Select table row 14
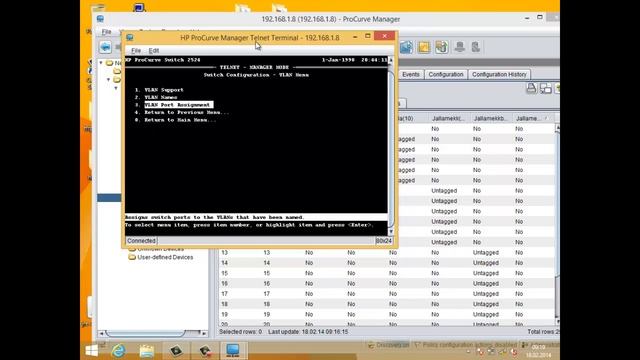 [387, 263]
